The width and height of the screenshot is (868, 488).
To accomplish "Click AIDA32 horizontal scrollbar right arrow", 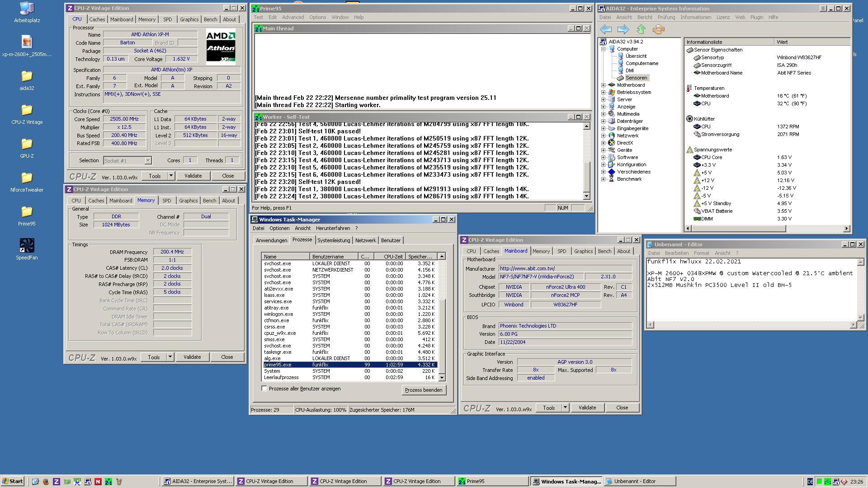I will tap(847, 229).
